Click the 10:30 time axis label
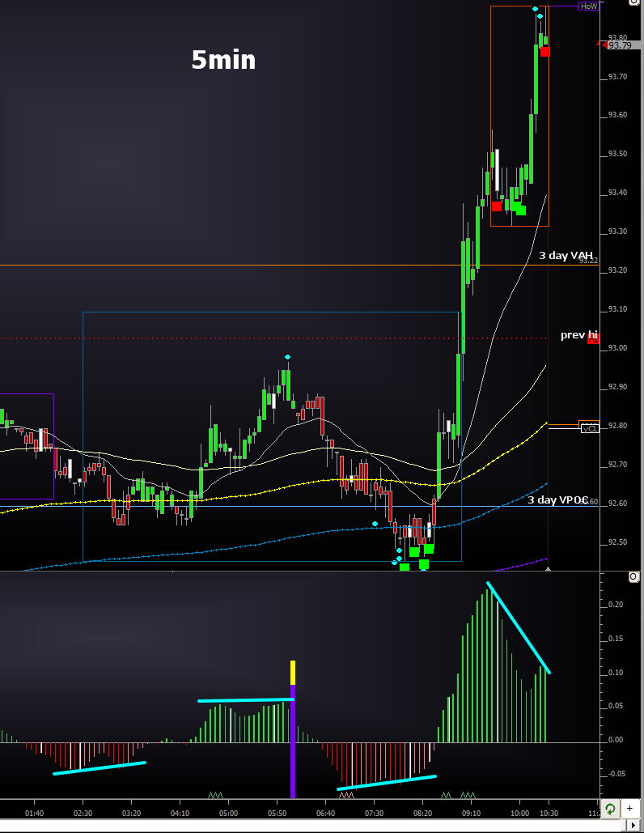The height and width of the screenshot is (833, 644). (x=549, y=814)
